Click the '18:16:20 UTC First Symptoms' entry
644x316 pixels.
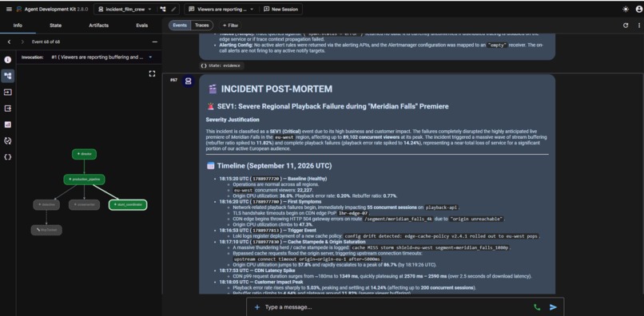click(270, 202)
